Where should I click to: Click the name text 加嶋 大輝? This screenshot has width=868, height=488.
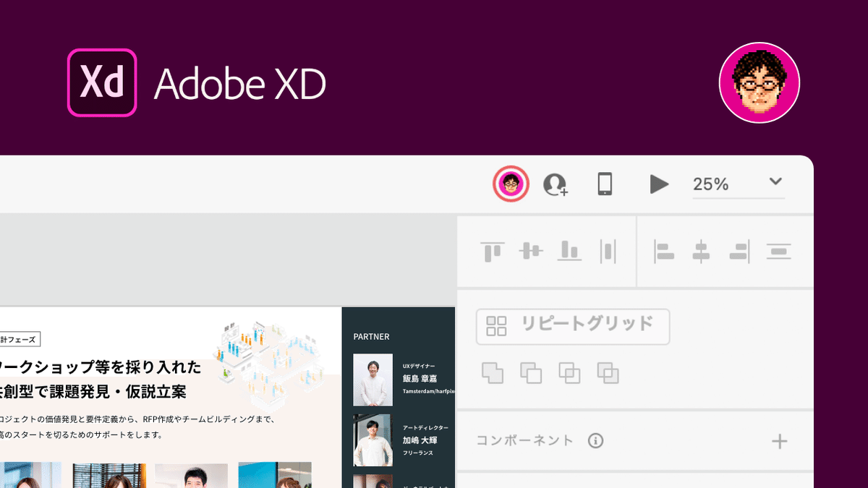[x=420, y=440]
